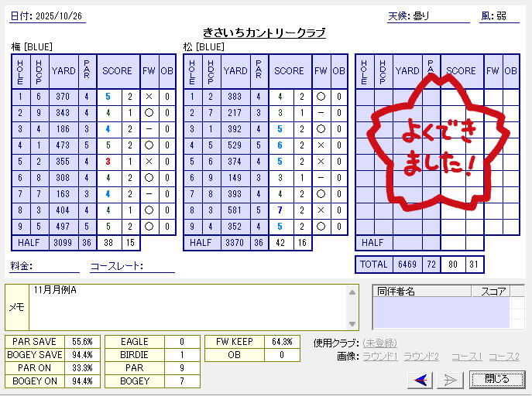Open the ラウンド2 image link
Image resolution: width=532 pixels, height=396 pixels.
(421, 357)
